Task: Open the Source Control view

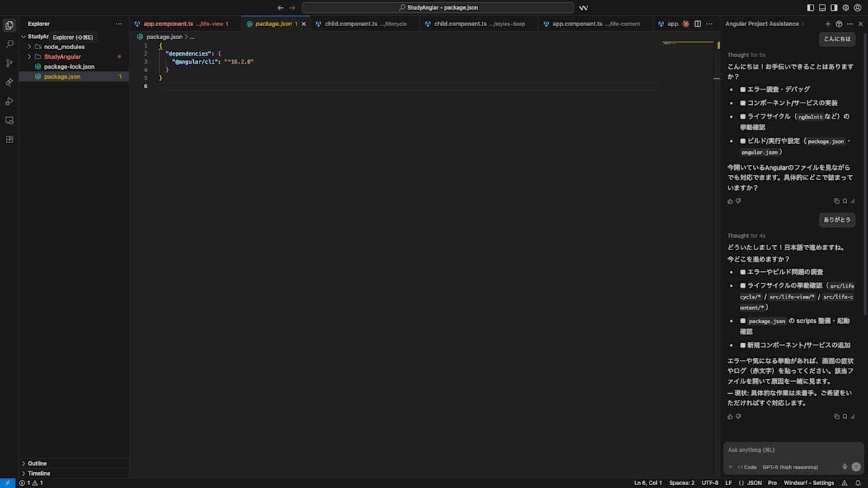Action: [9, 63]
